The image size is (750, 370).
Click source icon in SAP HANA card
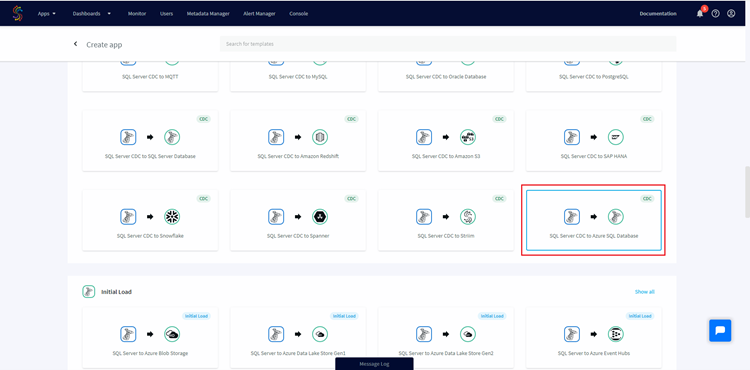point(572,137)
